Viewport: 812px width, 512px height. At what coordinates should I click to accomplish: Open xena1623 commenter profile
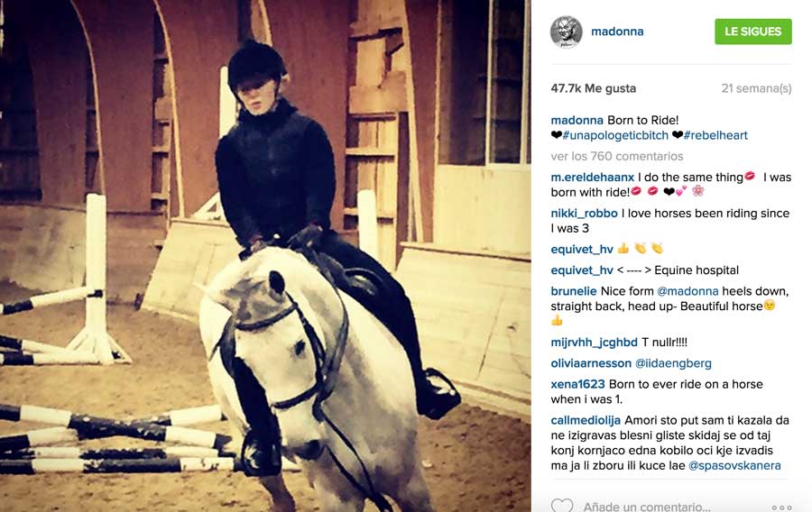[x=577, y=384]
